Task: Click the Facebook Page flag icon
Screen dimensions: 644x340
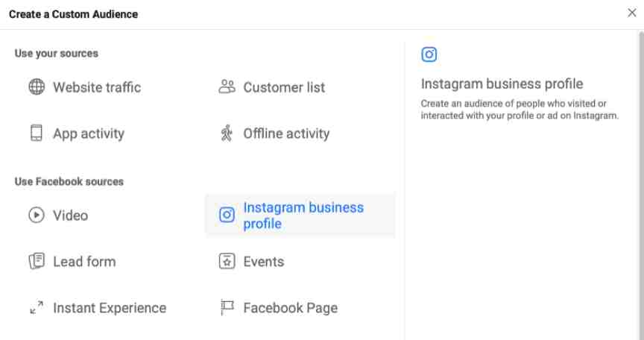Action: tap(227, 307)
